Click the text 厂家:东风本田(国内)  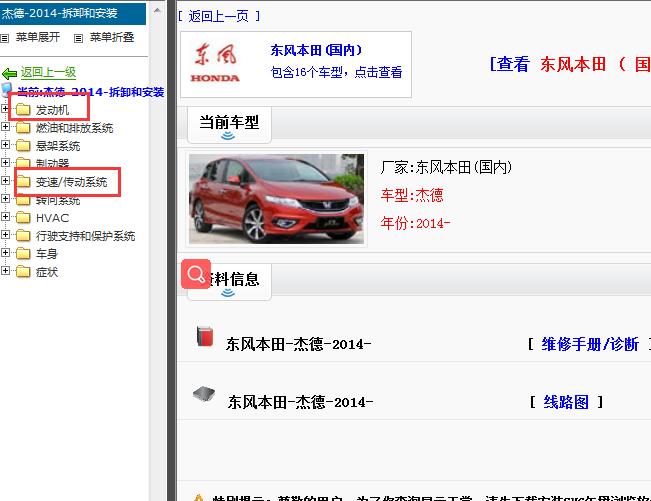[446, 168]
